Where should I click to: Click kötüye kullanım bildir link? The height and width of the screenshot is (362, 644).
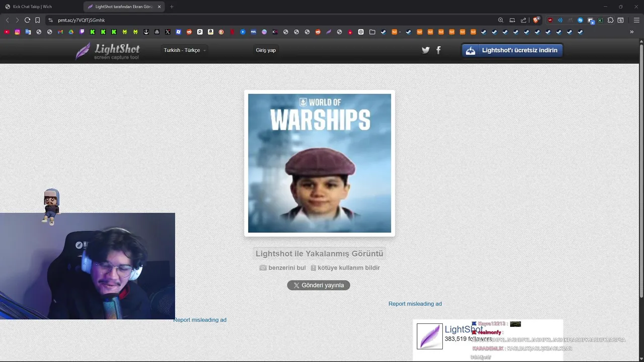tap(345, 268)
